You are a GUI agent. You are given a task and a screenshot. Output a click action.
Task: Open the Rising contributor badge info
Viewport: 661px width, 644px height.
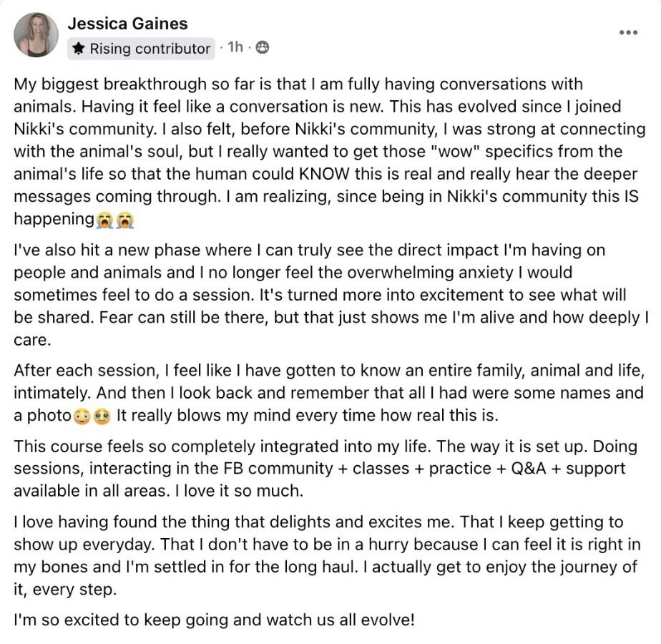[x=141, y=49]
